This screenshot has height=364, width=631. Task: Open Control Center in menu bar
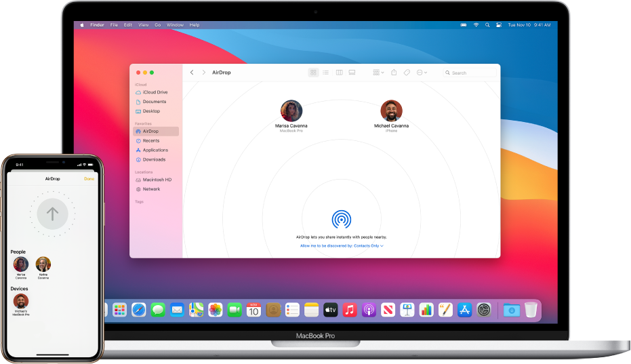point(499,25)
